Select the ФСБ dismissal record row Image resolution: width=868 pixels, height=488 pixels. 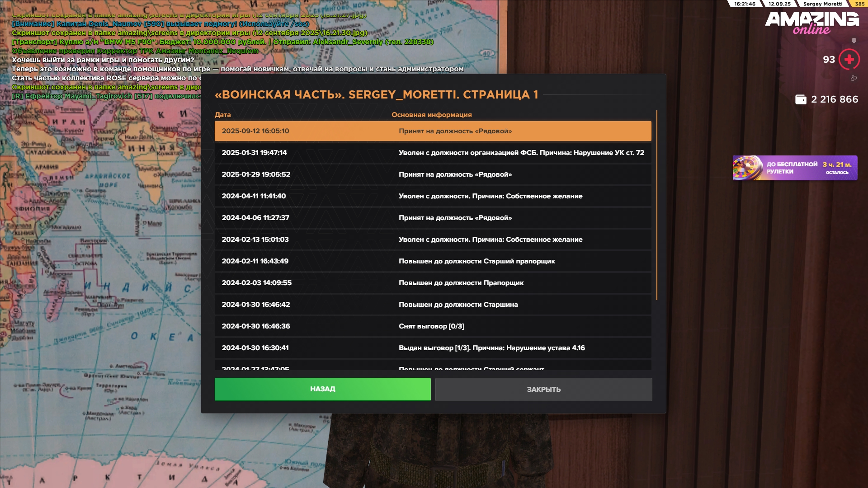433,153
